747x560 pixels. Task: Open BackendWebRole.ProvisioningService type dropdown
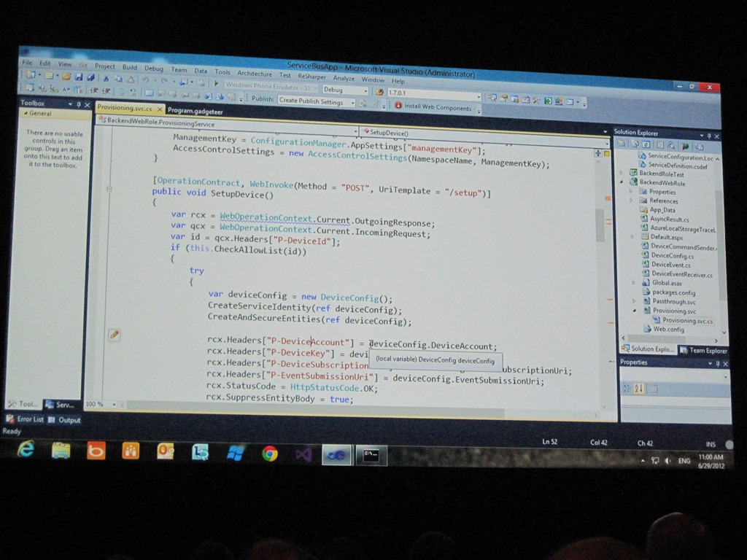[227, 125]
